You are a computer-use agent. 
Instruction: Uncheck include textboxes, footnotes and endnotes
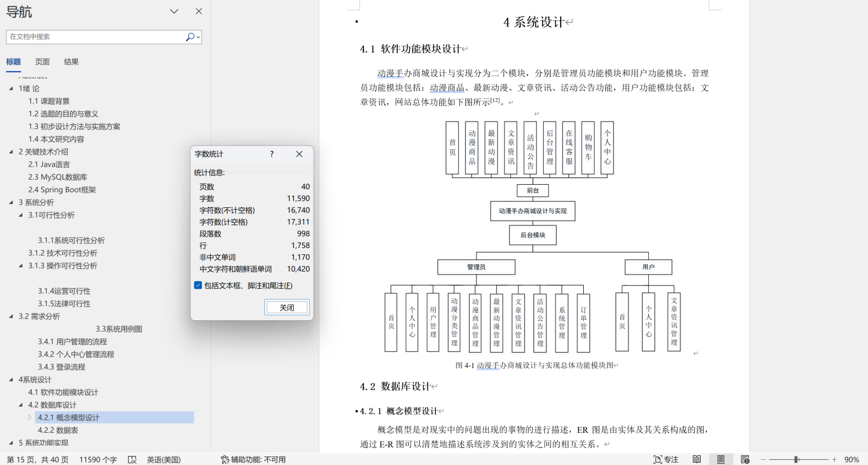(x=198, y=285)
